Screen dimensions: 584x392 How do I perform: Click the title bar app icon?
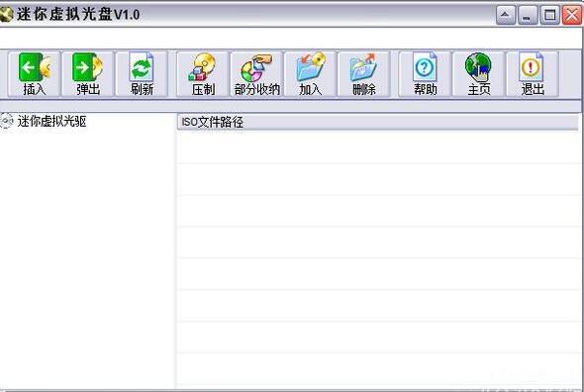coord(6,15)
